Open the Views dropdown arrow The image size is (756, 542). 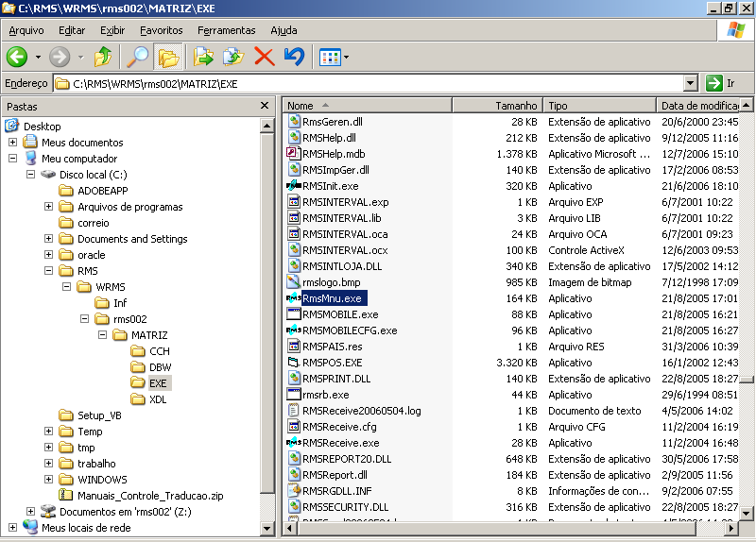(346, 58)
